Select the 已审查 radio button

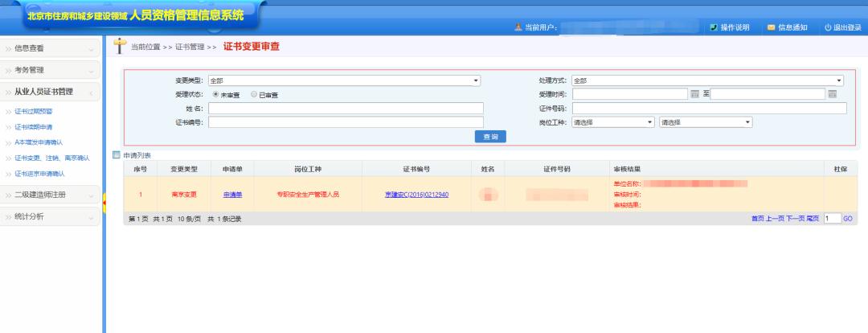[x=254, y=94]
